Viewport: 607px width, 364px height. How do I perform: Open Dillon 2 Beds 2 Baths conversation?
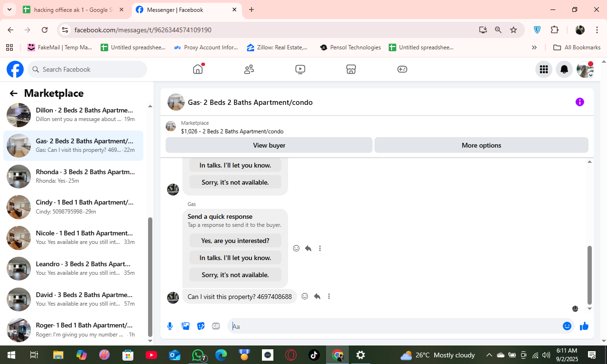(74, 115)
